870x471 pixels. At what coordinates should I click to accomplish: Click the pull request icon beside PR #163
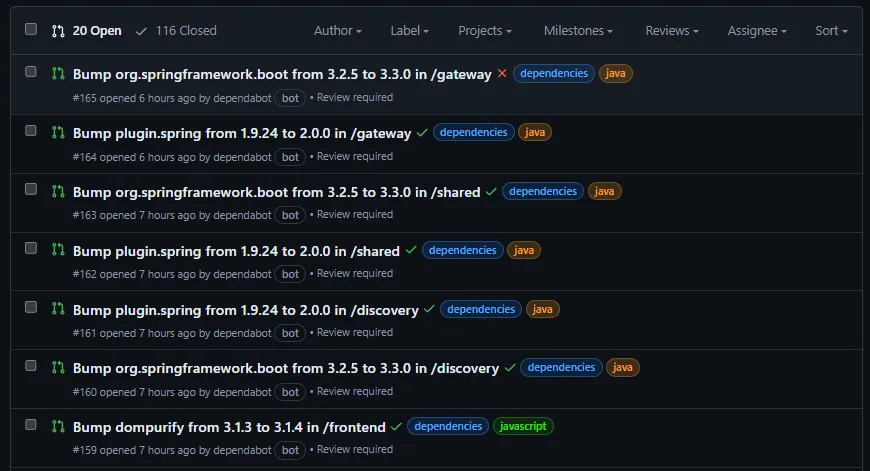(x=58, y=191)
